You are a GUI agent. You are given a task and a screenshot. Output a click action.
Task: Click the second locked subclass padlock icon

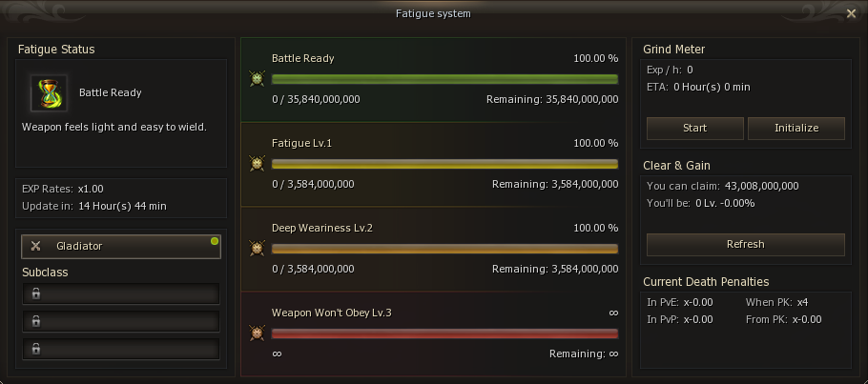click(x=35, y=321)
